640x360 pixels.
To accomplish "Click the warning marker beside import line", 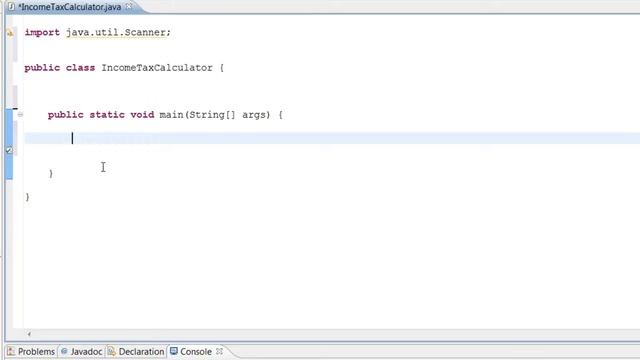I will [10, 33].
